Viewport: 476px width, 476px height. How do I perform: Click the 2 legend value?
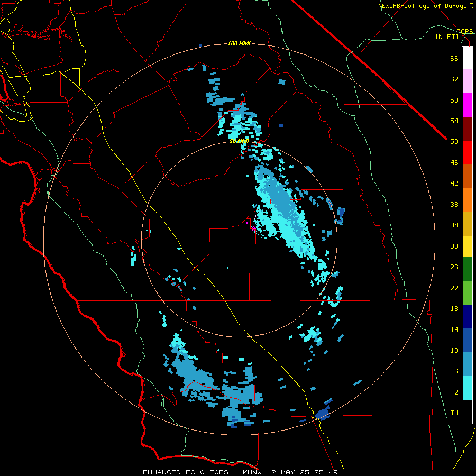coord(456,392)
